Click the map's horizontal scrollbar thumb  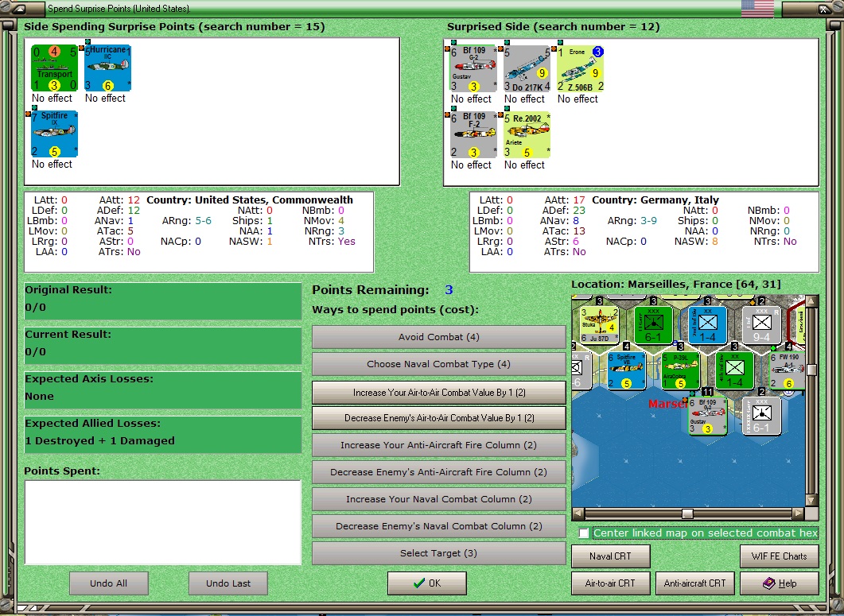tap(687, 513)
